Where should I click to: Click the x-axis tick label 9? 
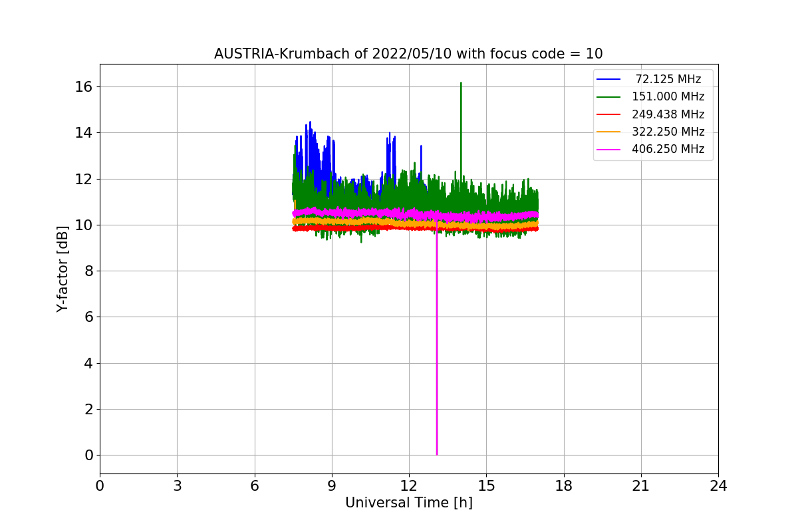(332, 486)
